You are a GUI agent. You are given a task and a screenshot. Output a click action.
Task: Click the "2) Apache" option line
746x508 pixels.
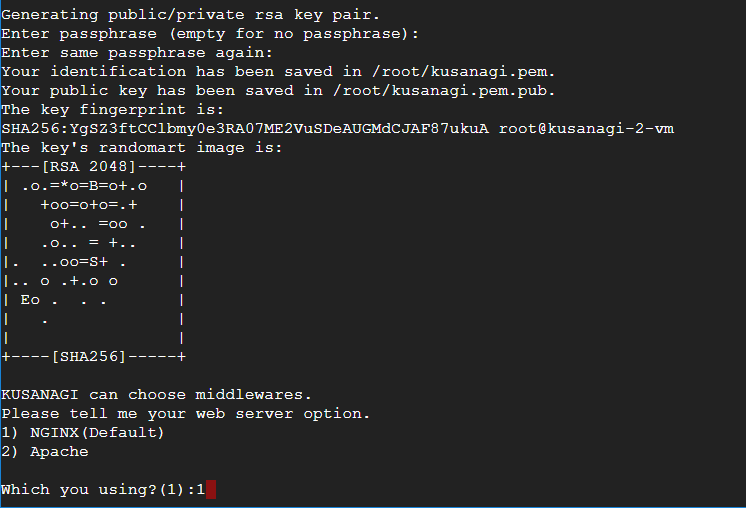[x=45, y=451]
